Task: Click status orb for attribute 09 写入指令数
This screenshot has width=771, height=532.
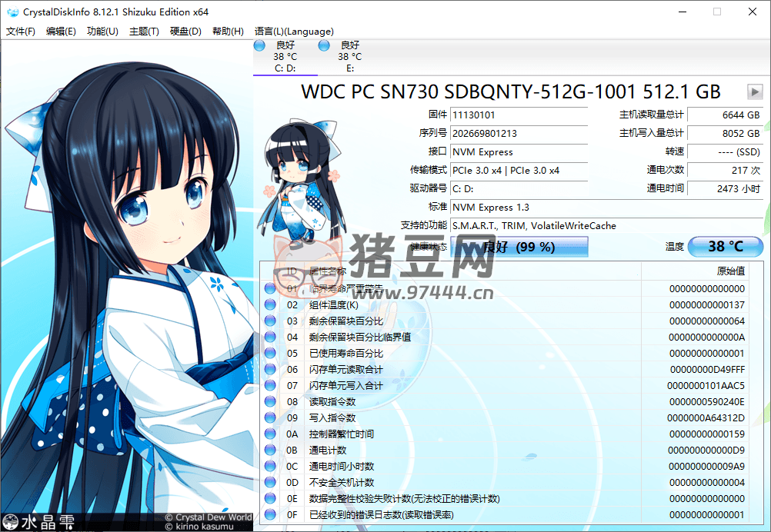Action: pos(270,417)
